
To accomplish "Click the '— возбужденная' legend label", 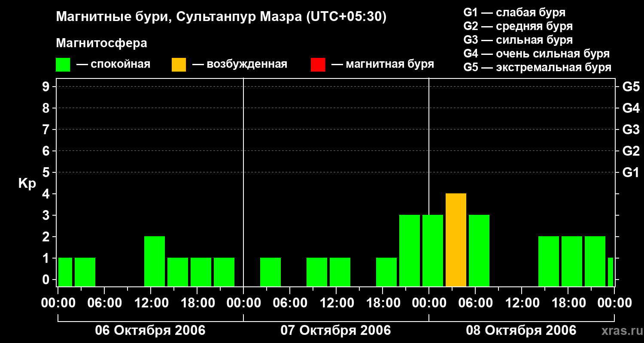I will coord(240,65).
